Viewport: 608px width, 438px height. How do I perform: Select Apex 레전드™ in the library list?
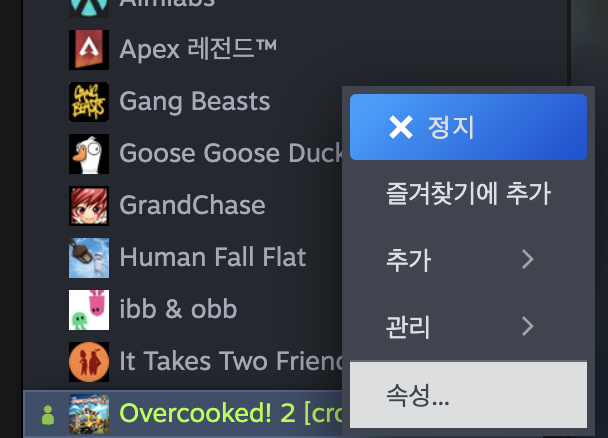tap(198, 49)
